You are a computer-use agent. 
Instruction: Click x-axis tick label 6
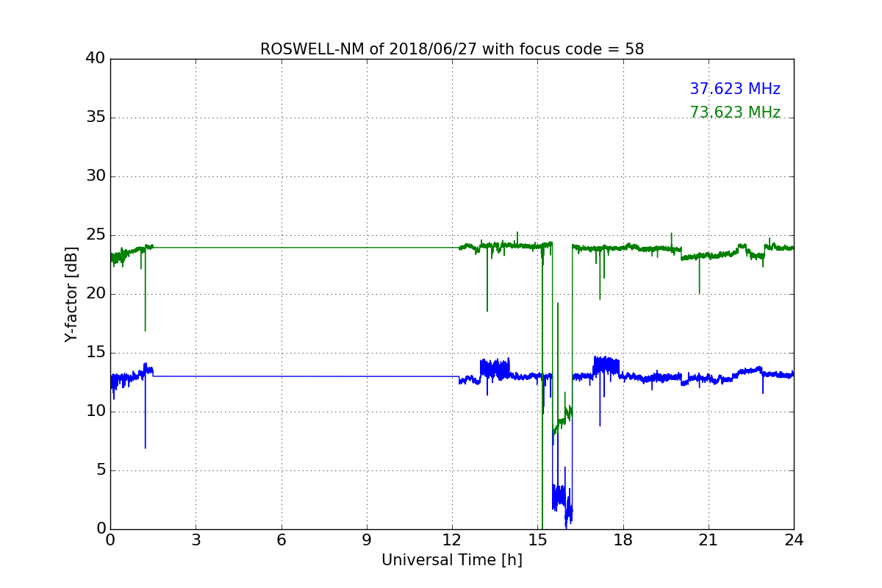[x=281, y=539]
